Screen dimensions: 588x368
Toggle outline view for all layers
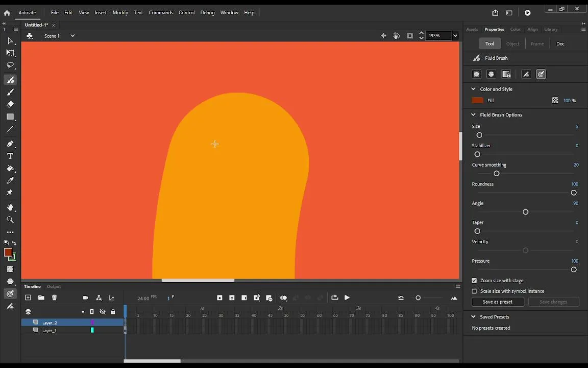coord(92,312)
